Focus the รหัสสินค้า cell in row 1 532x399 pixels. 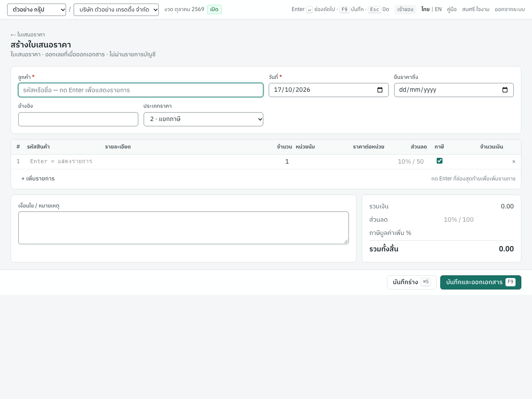(64, 161)
